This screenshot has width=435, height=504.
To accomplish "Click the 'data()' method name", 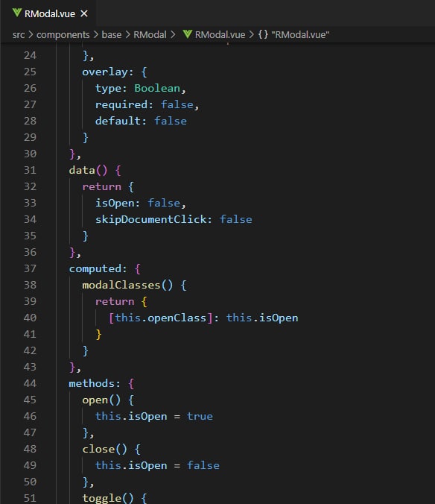I will 88,170.
